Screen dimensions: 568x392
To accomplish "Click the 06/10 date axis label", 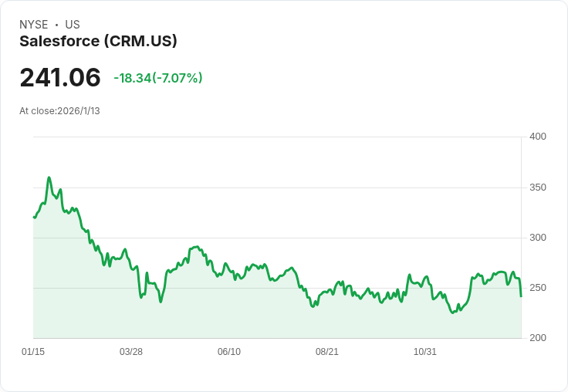I will (x=229, y=351).
